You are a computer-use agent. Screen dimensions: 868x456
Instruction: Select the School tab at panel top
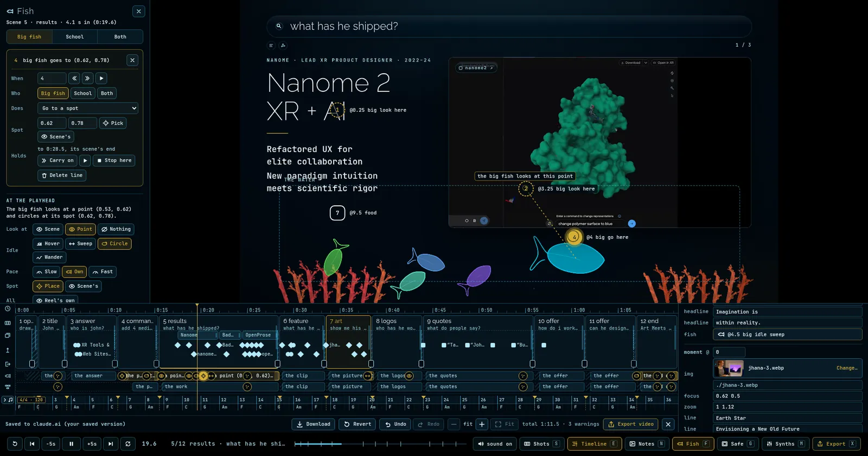tap(75, 37)
